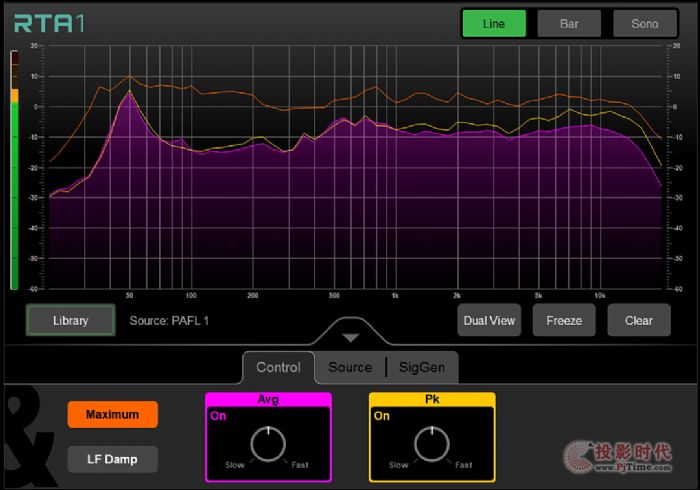700x490 pixels.
Task: Toggle the Pk On indicator
Action: coord(382,417)
